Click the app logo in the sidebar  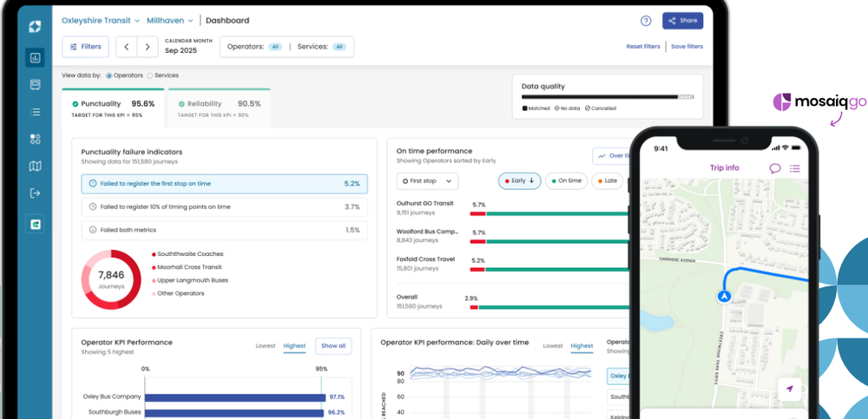[x=35, y=27]
